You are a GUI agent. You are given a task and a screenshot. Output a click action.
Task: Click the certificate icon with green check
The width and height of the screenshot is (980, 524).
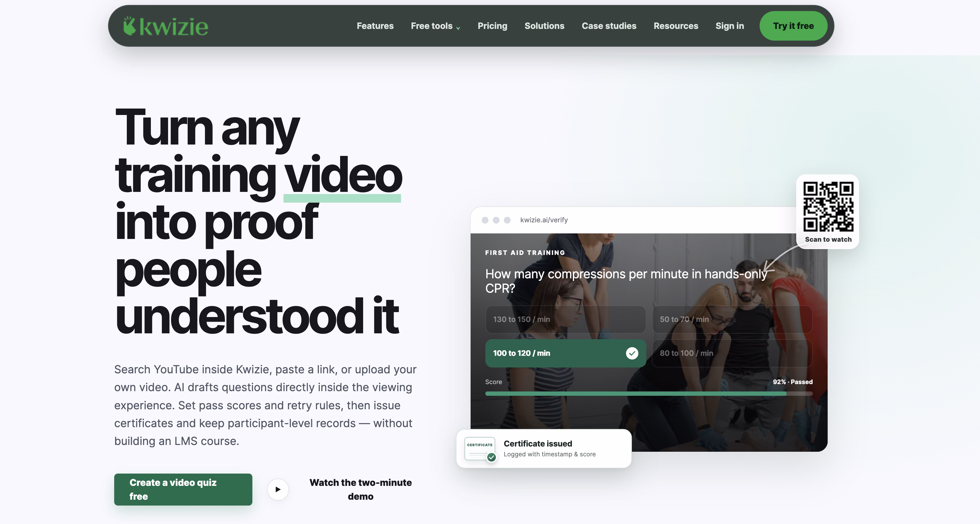point(480,449)
